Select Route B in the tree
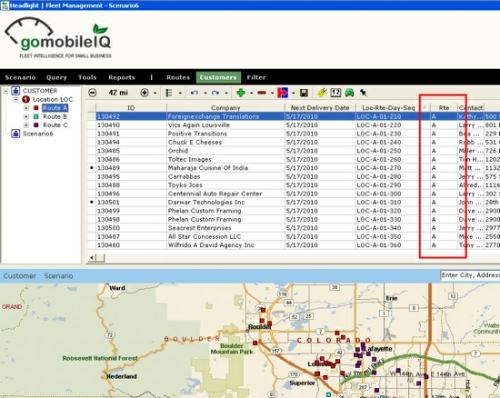The width and height of the screenshot is (500, 398). [x=55, y=116]
